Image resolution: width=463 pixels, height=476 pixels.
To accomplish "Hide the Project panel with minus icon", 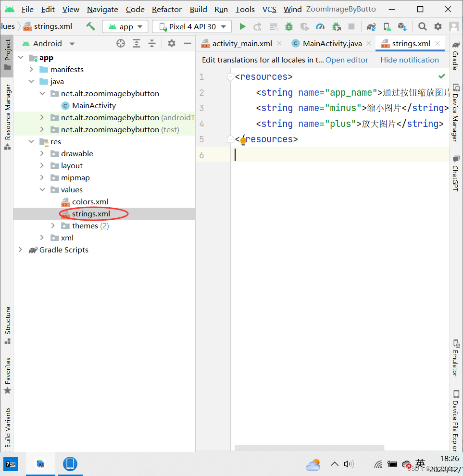I will point(188,43).
